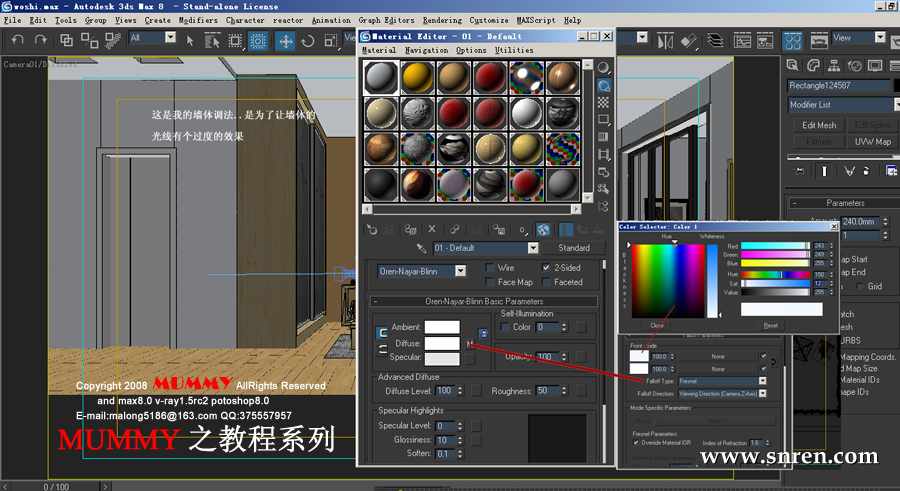900x491 pixels.
Task: Switch to the Motion command panel tab
Action: coord(855,65)
